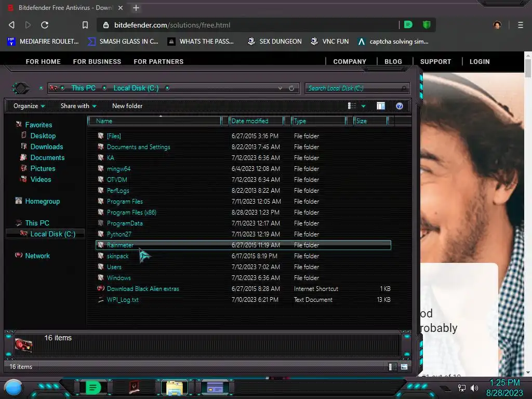
Task: Open the Start orb on taskbar
Action: pos(14,388)
